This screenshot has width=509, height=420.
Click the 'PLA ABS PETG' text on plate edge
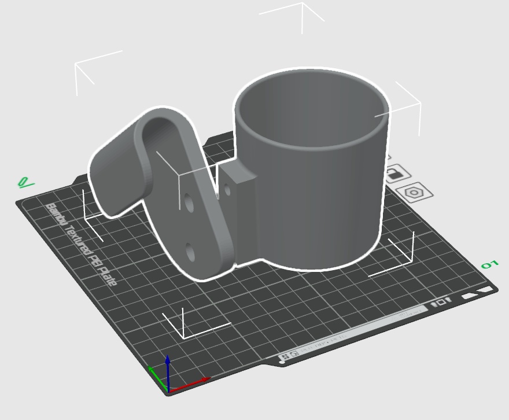[323, 342]
